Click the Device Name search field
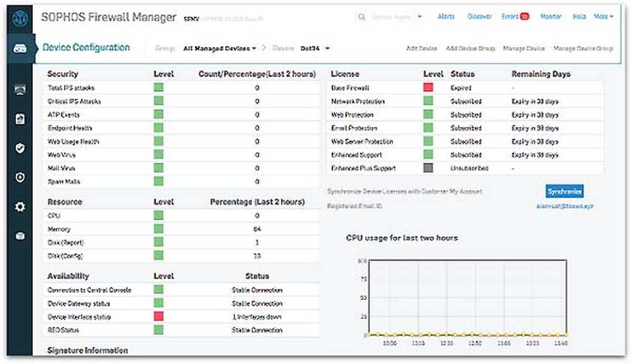The height and width of the screenshot is (364, 632). click(392, 17)
